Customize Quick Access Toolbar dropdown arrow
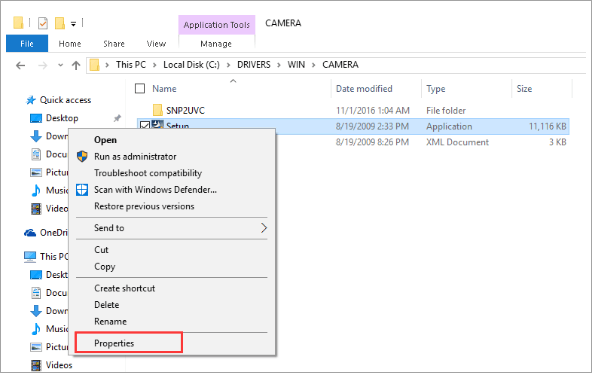The height and width of the screenshot is (373, 592). [x=74, y=24]
